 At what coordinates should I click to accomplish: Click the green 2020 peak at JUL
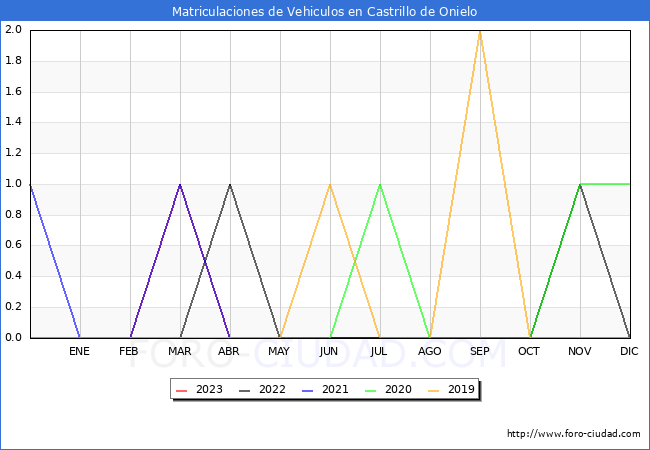coord(380,184)
